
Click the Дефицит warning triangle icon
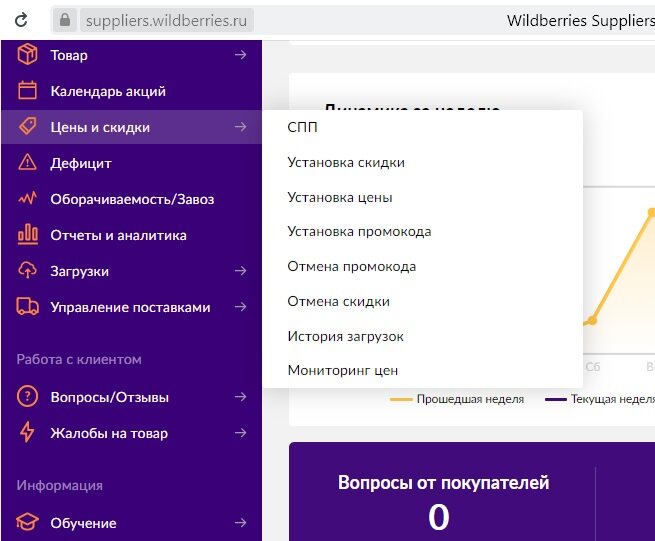click(x=27, y=162)
